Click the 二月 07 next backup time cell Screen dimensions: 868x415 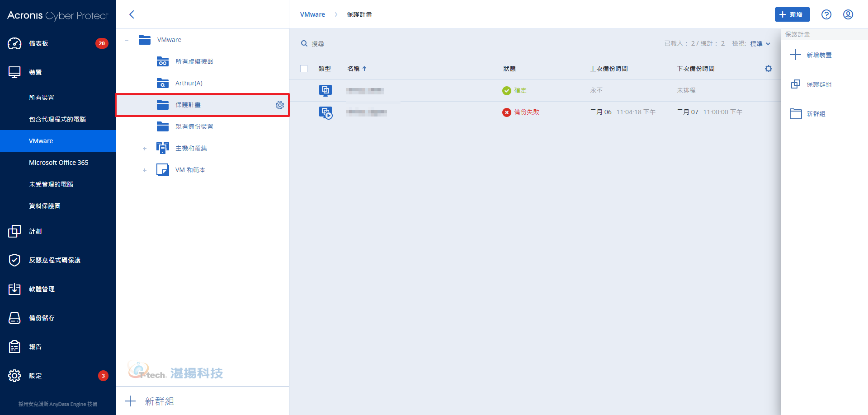point(709,112)
